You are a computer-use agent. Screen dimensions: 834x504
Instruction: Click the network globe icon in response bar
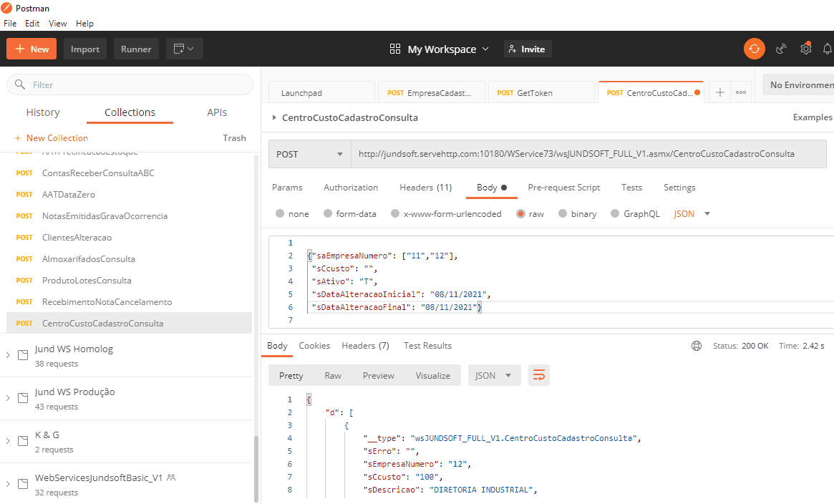point(697,346)
